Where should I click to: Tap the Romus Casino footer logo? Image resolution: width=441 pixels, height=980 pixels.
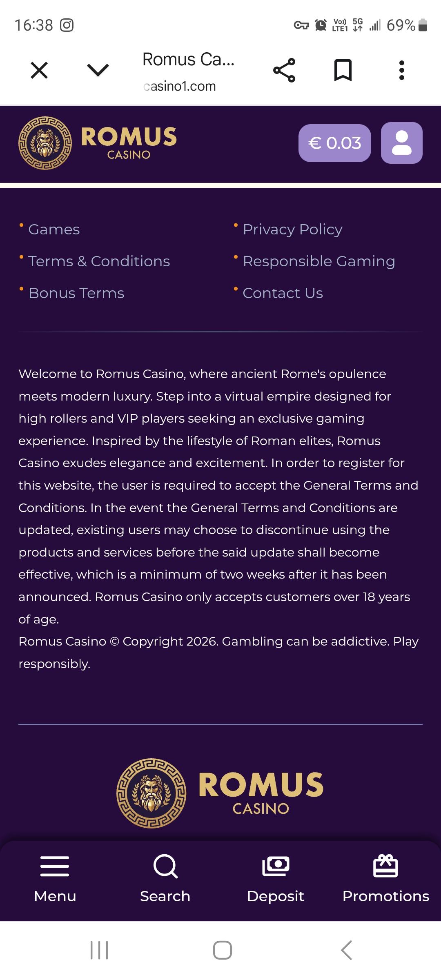[x=220, y=793]
